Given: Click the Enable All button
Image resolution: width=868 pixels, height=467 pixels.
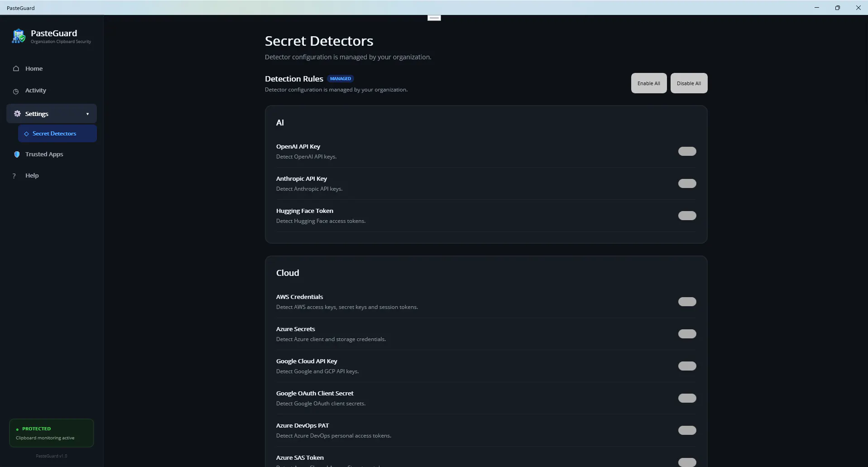Looking at the screenshot, I should point(649,83).
